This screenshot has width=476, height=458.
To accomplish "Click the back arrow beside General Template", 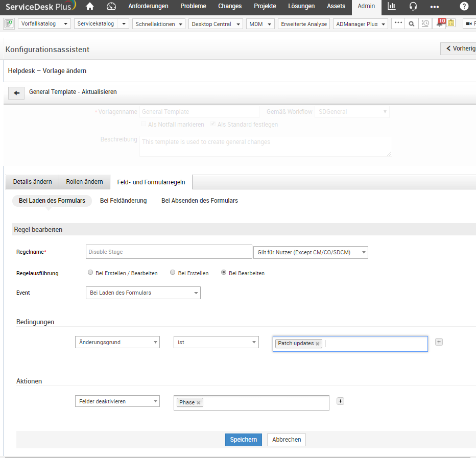I will [x=16, y=93].
